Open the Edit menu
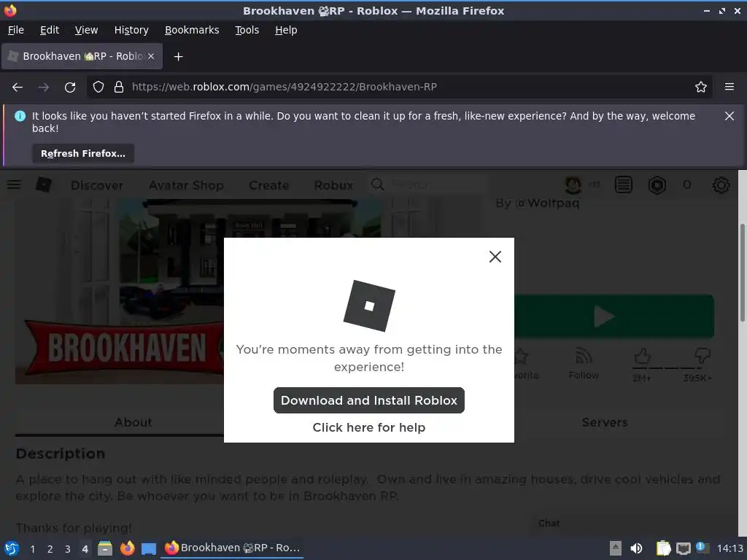This screenshot has width=747, height=560. (50, 30)
